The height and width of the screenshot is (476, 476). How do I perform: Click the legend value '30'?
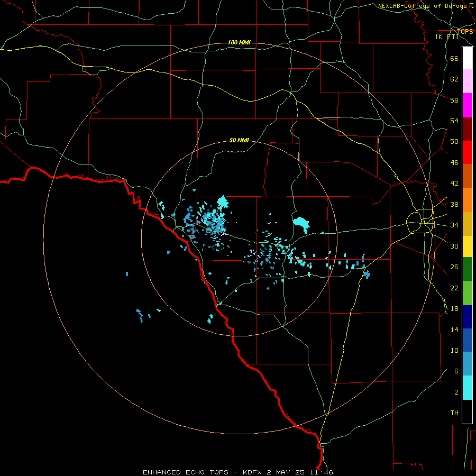click(x=454, y=246)
